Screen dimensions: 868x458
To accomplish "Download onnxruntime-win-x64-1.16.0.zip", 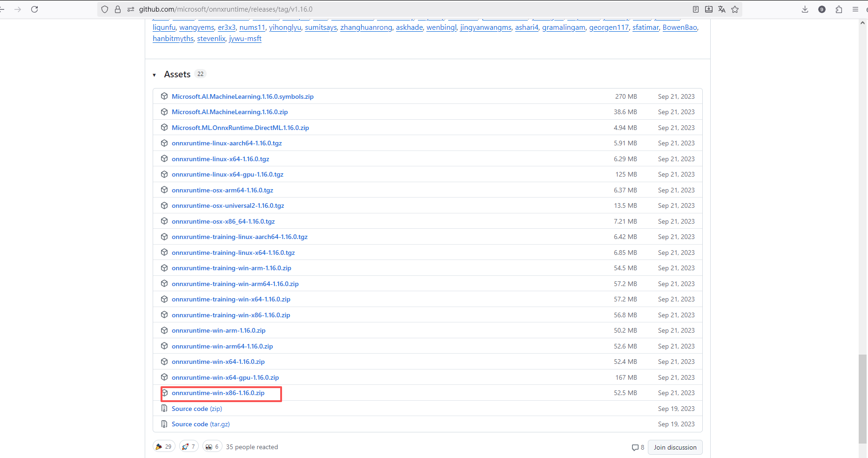I will tap(218, 362).
